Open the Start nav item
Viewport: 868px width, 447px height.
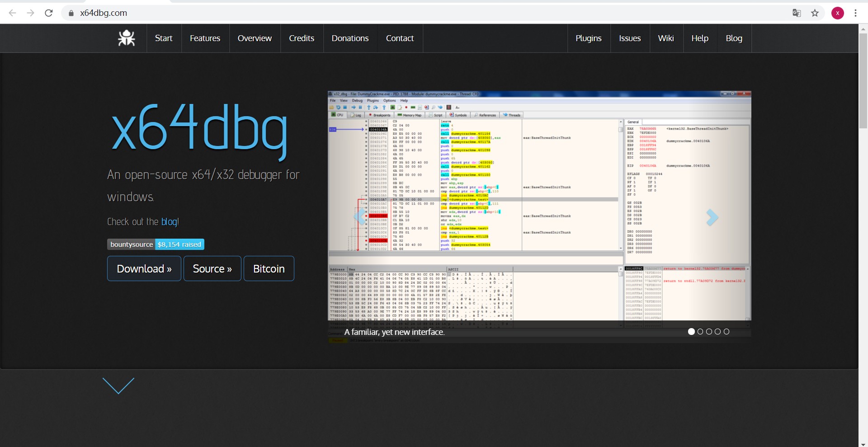click(x=164, y=38)
